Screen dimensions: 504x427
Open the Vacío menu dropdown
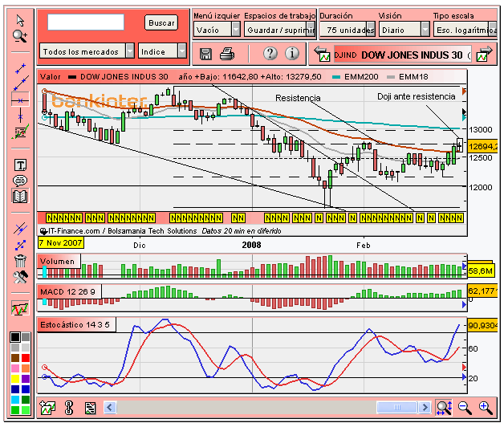point(217,30)
